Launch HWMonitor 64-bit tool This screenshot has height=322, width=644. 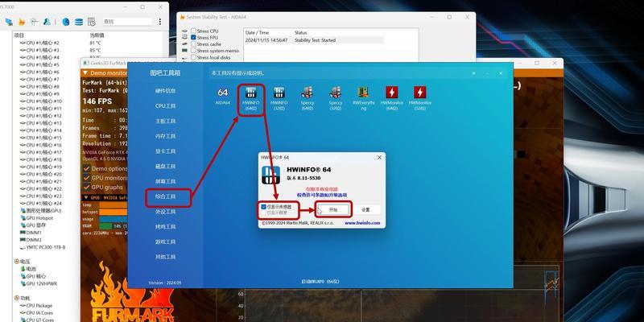coord(391,98)
